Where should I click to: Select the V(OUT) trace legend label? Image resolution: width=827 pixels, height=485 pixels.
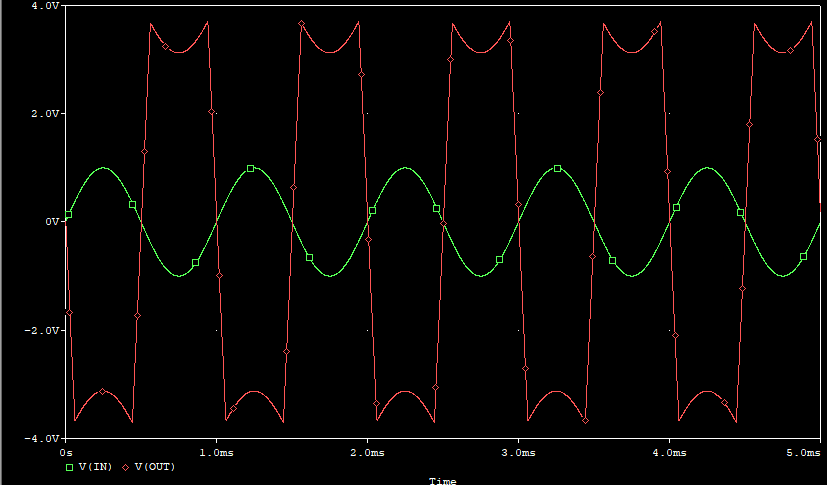(x=155, y=467)
